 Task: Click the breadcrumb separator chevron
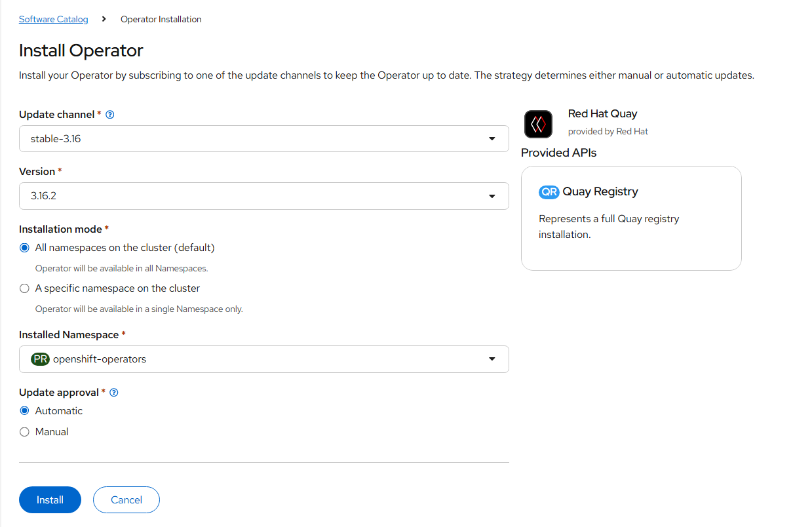pyautogui.click(x=104, y=20)
